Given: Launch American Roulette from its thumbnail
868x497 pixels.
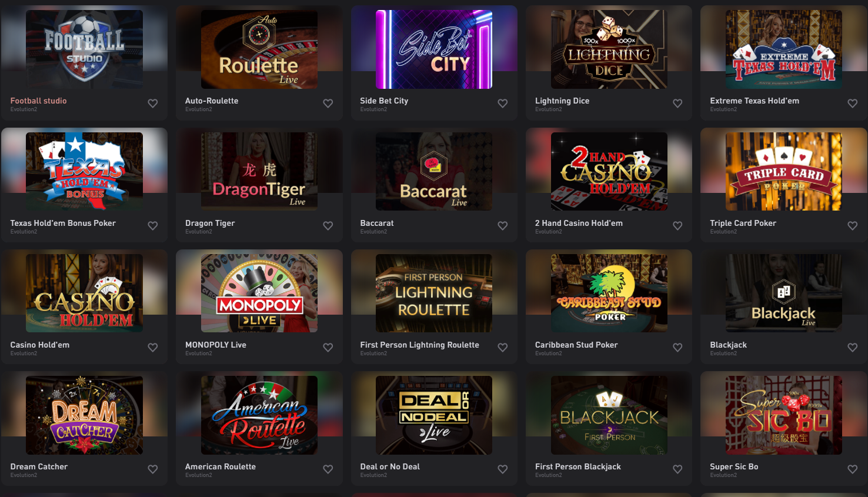Looking at the screenshot, I should pyautogui.click(x=259, y=415).
